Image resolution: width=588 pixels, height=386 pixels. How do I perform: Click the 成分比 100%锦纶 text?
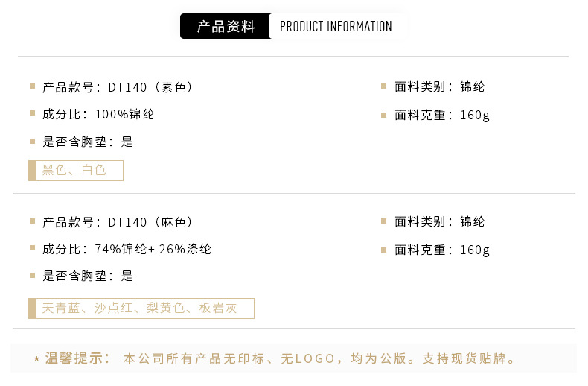tap(98, 114)
